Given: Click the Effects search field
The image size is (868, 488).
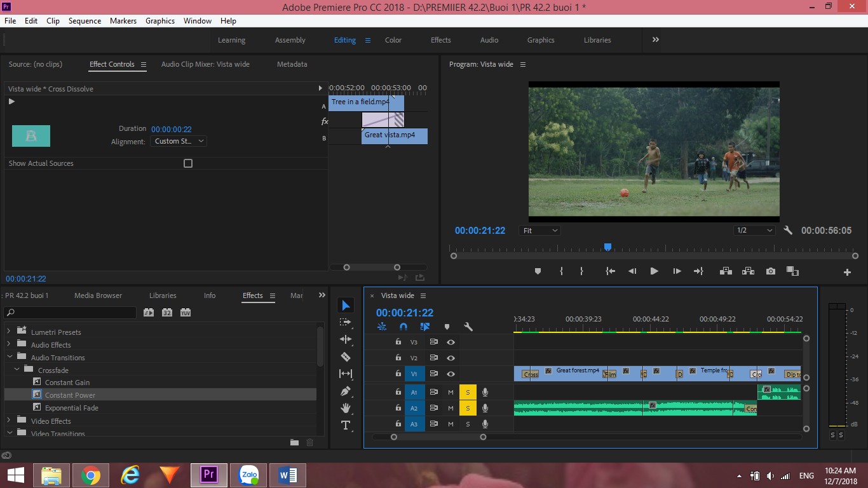Looking at the screenshot, I should 70,313.
